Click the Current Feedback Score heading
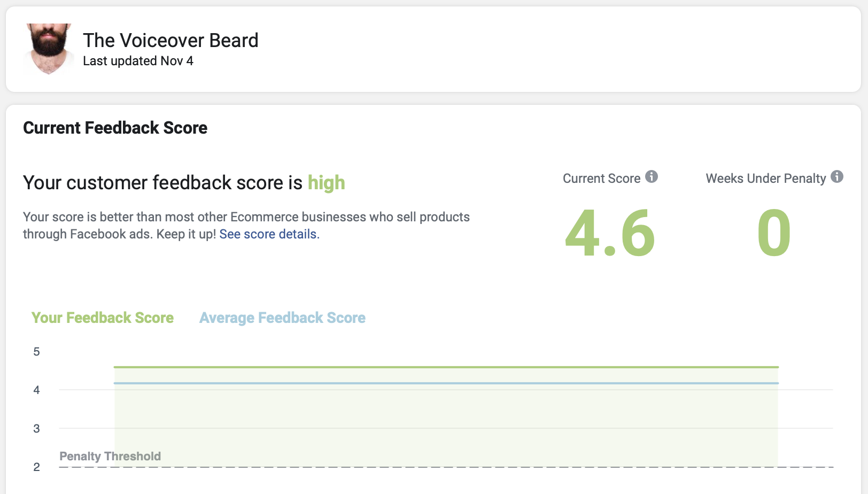Screen dimensions: 868x494 click(x=115, y=128)
